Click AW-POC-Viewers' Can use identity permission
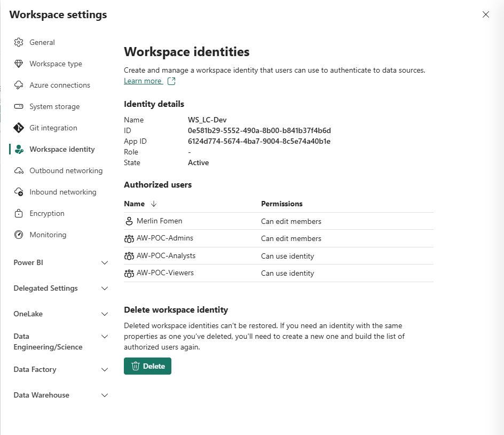Image resolution: width=504 pixels, height=435 pixels. [287, 273]
